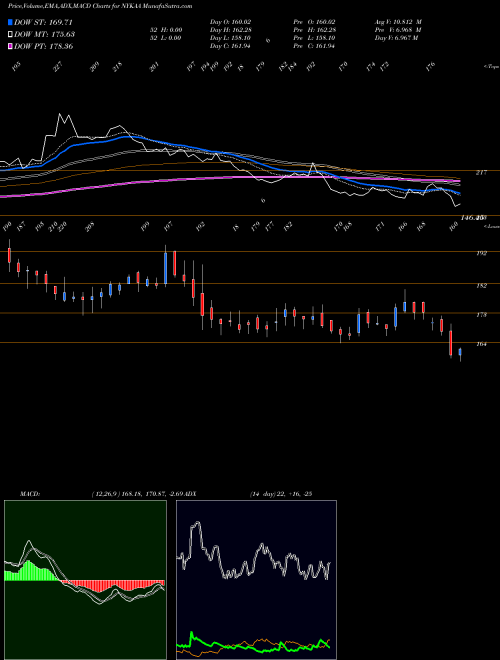500x660 pixels.
Task: Open the MACD histogram chart panel
Action: point(85,580)
